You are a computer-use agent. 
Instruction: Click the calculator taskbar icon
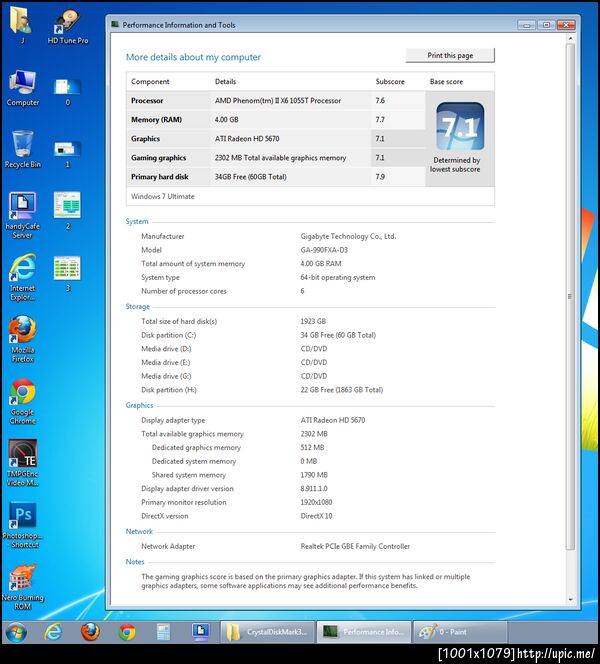163,632
